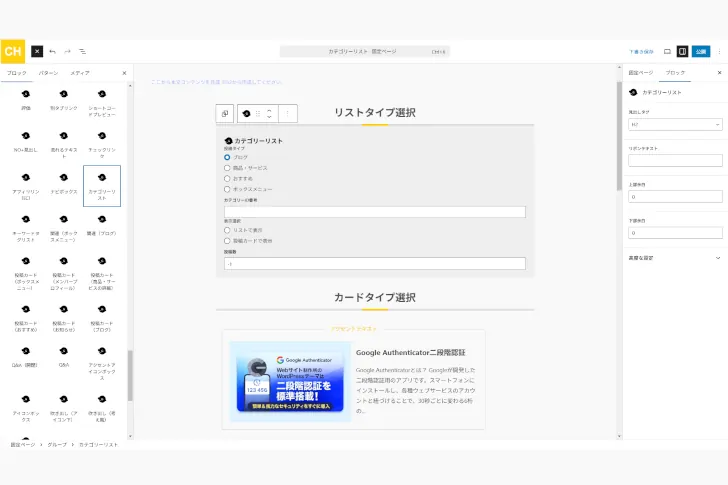Viewport: 728px width, 485px height.
Task: Open the document title command bar
Action: click(x=364, y=52)
